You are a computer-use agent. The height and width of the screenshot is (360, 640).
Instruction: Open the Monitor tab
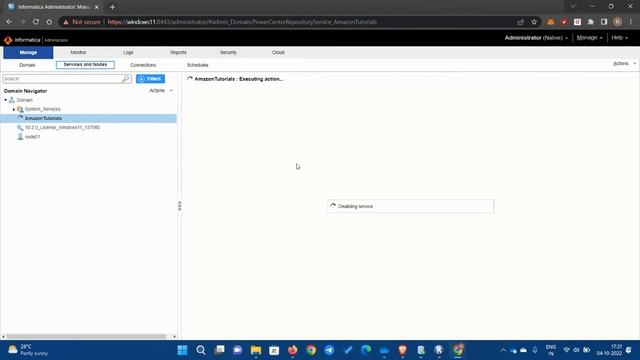78,52
